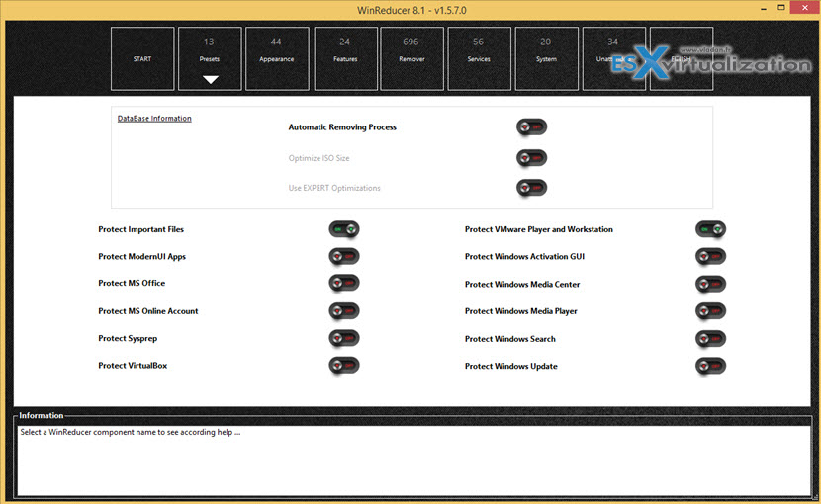Enable Automatic Removing Process switch
Screen dimensions: 821x504
coord(531,127)
